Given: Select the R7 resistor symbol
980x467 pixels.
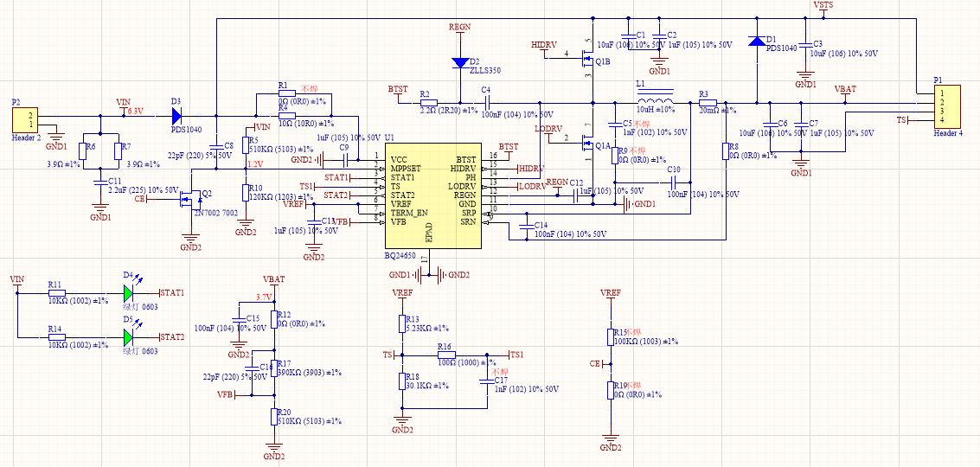Looking at the screenshot, I should pos(118,150).
